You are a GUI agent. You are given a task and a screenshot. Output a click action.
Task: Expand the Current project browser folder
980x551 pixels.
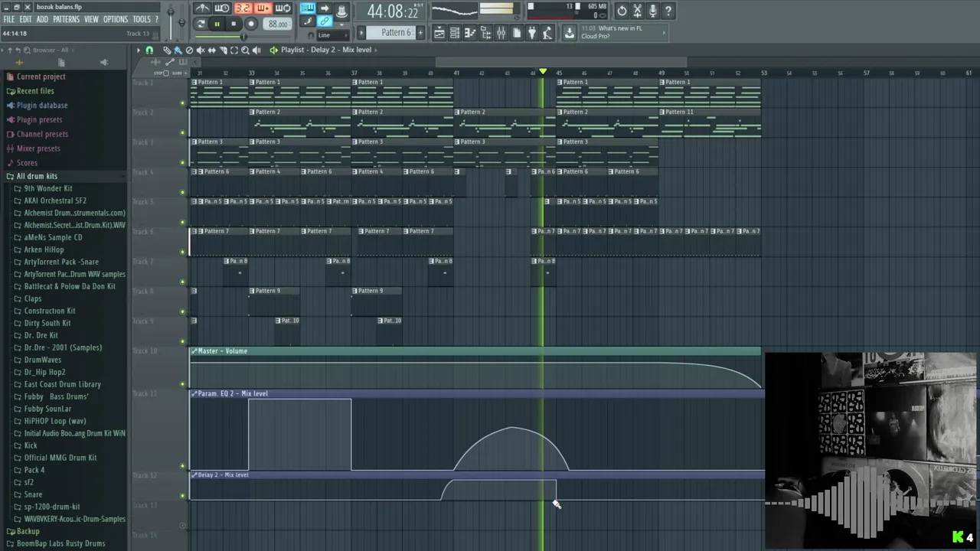click(x=41, y=77)
